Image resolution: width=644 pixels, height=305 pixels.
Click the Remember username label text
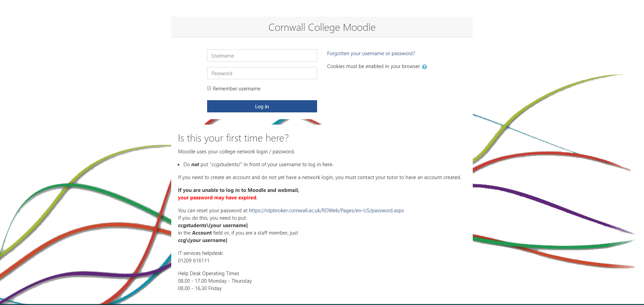click(x=237, y=89)
